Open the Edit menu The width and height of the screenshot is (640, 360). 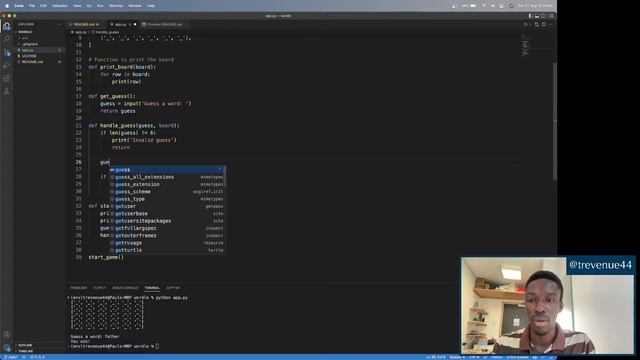43,6
